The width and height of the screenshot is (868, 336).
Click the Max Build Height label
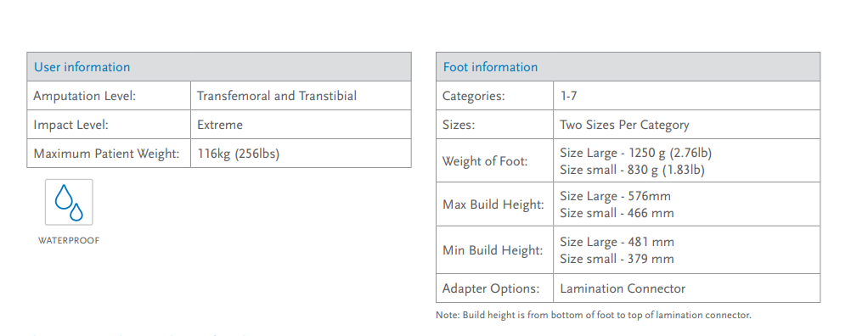click(x=493, y=204)
